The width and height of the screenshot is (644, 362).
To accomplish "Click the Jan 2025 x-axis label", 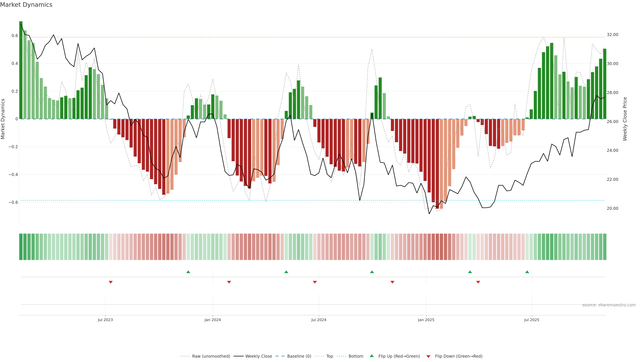I will click(x=426, y=320).
